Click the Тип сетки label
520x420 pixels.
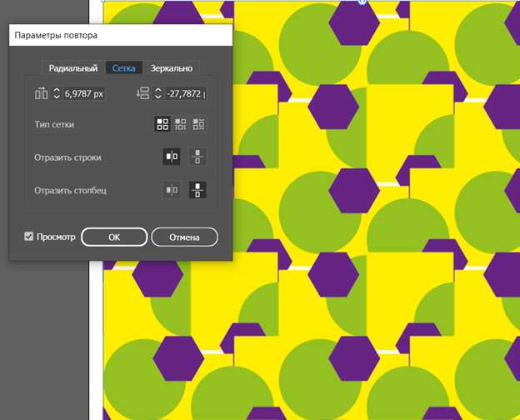54,124
